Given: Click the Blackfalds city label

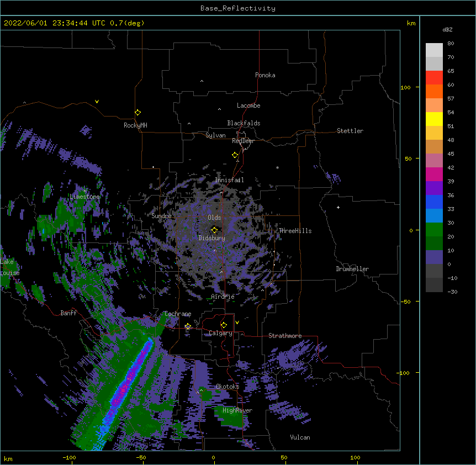Looking at the screenshot, I should 244,123.
